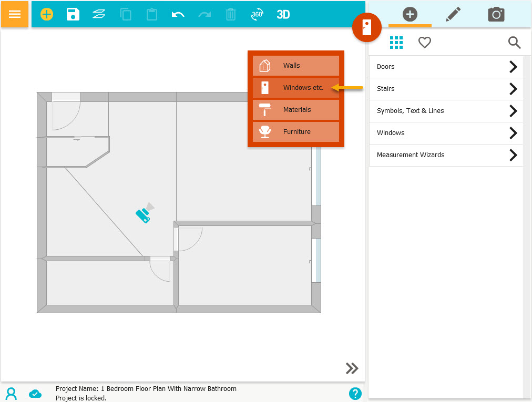
Task: Open help with the question mark button
Action: point(355,393)
